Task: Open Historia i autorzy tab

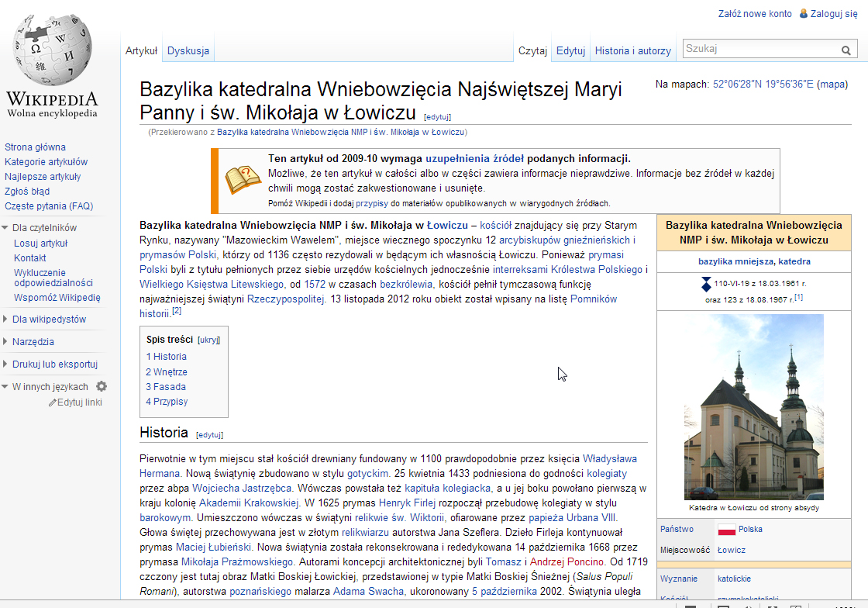Action: click(x=632, y=50)
